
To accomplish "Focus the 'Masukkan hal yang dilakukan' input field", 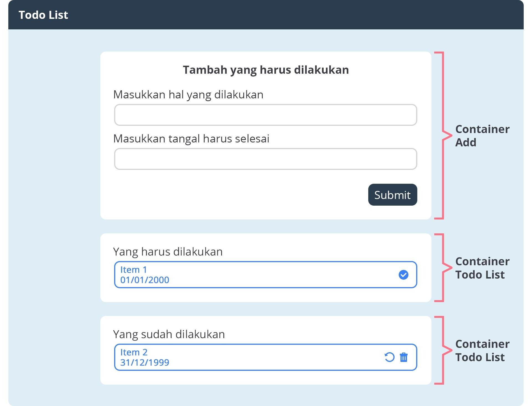I will click(265, 115).
